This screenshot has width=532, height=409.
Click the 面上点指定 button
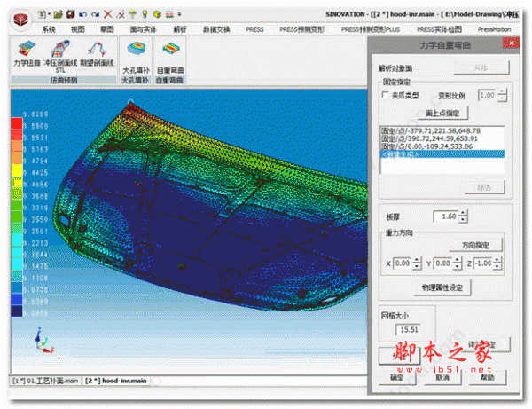click(441, 113)
